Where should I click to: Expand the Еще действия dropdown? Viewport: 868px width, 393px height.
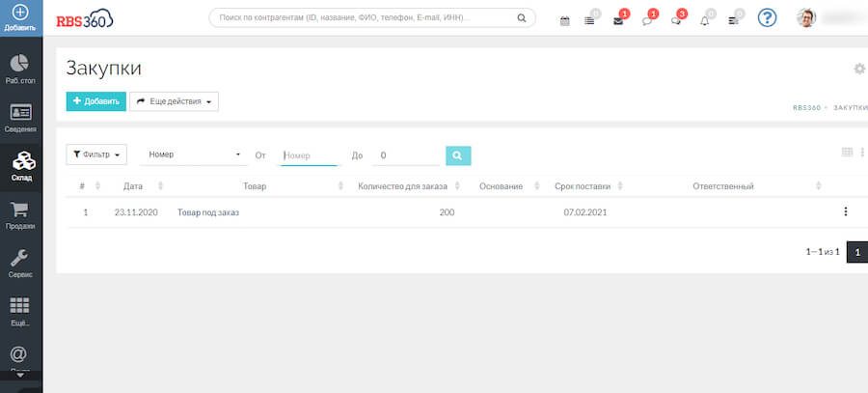[x=174, y=101]
